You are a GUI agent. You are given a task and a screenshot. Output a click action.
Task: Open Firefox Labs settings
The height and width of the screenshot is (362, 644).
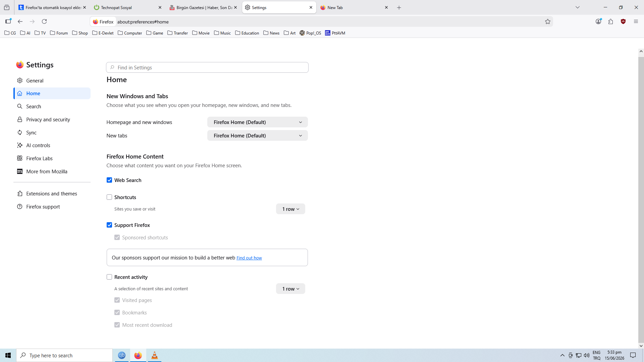[52, 158]
